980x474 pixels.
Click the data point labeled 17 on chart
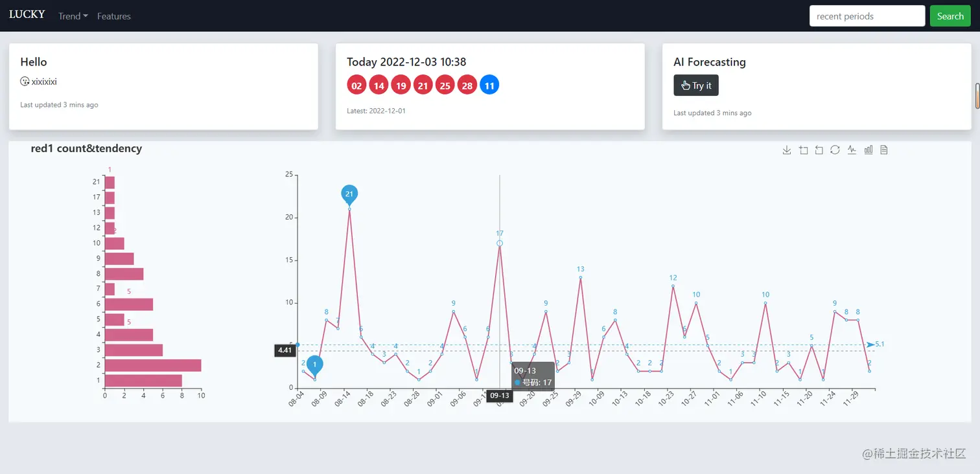(500, 243)
